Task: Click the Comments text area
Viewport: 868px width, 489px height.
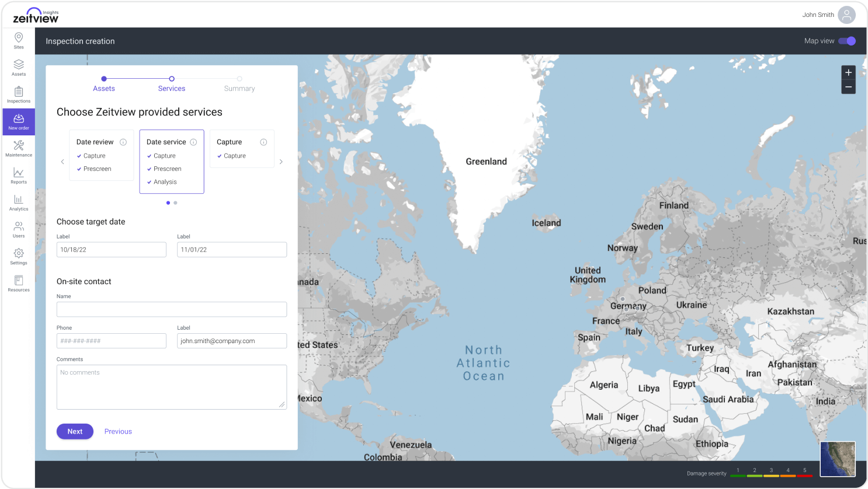Action: tap(172, 387)
